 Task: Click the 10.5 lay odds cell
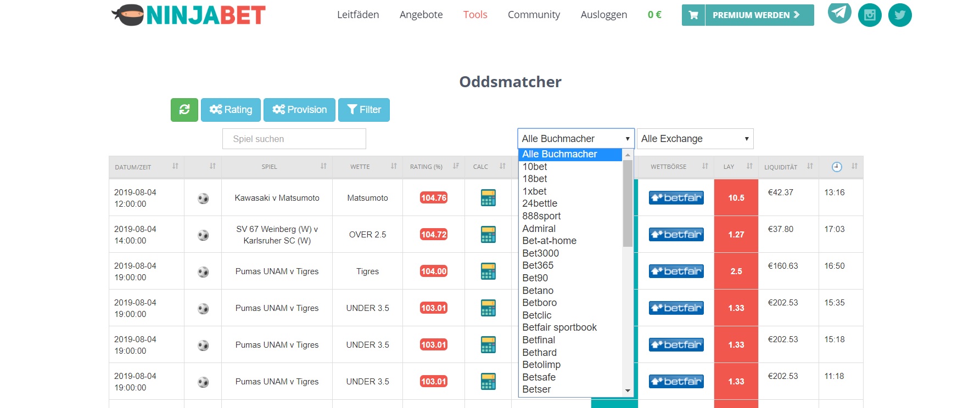click(736, 198)
